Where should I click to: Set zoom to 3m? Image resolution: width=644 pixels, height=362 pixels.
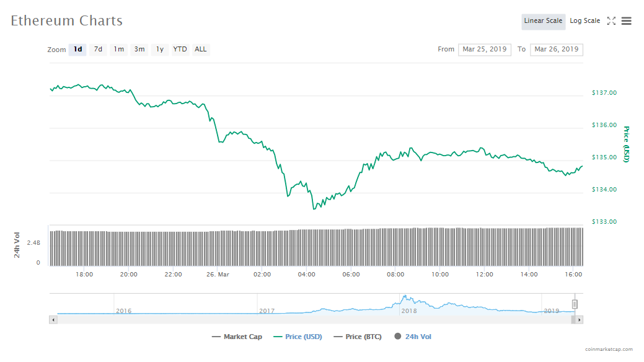click(139, 50)
